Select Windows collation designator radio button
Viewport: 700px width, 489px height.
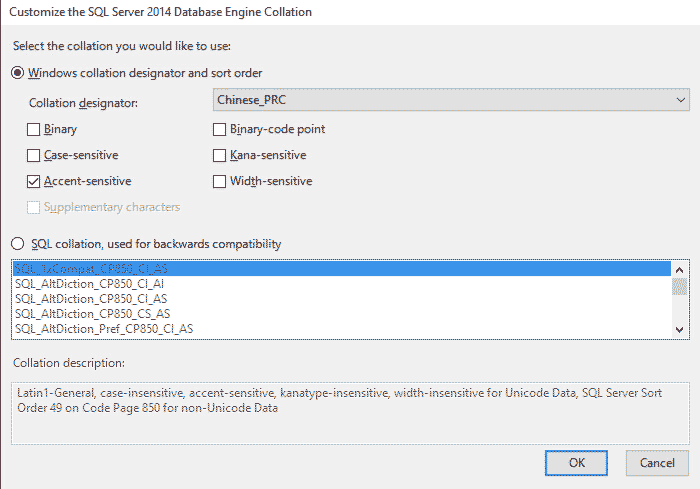click(17, 73)
